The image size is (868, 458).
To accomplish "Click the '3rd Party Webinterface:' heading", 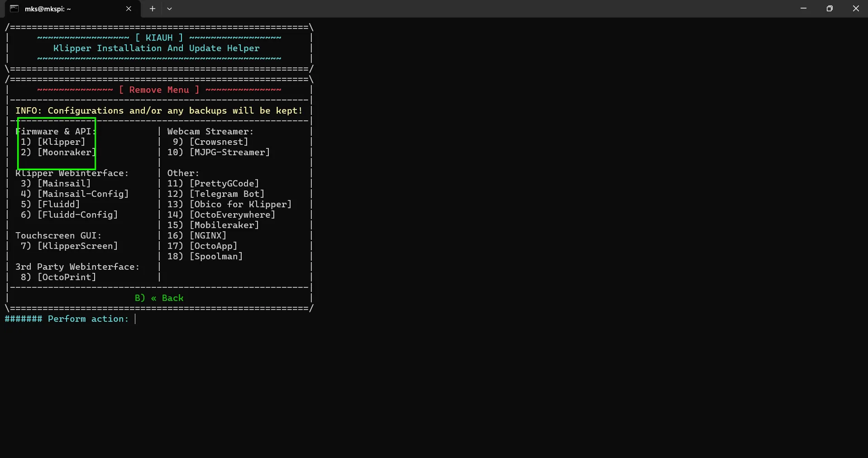I will (77, 267).
